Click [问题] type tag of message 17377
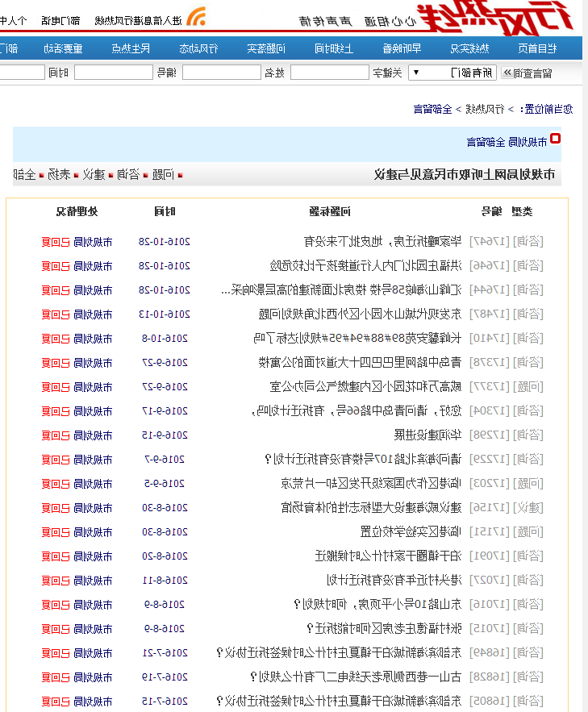This screenshot has width=588, height=712. 528,387
